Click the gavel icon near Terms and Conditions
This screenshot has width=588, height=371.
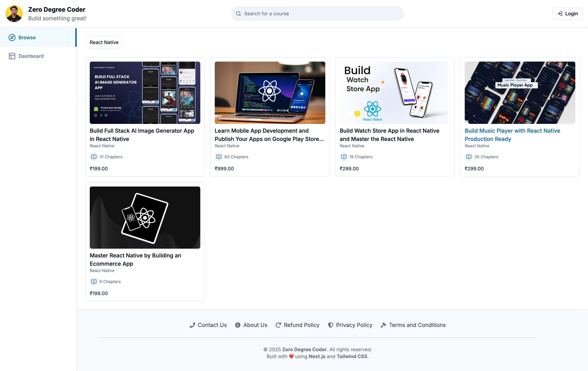tap(383, 325)
